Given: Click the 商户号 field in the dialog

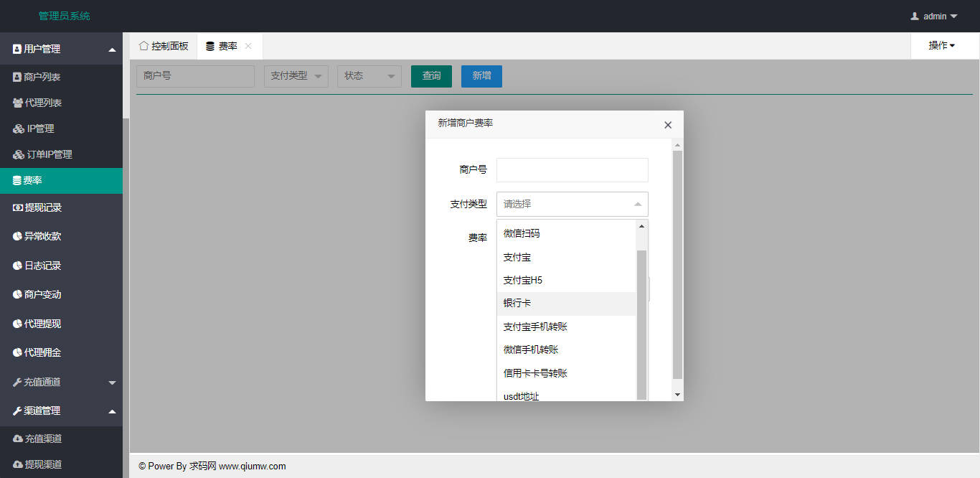Looking at the screenshot, I should [x=572, y=170].
